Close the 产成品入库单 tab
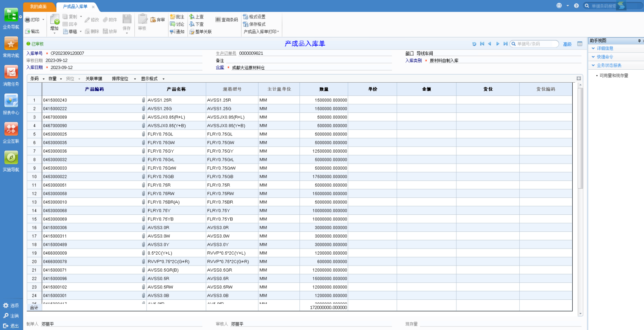 click(x=93, y=7)
